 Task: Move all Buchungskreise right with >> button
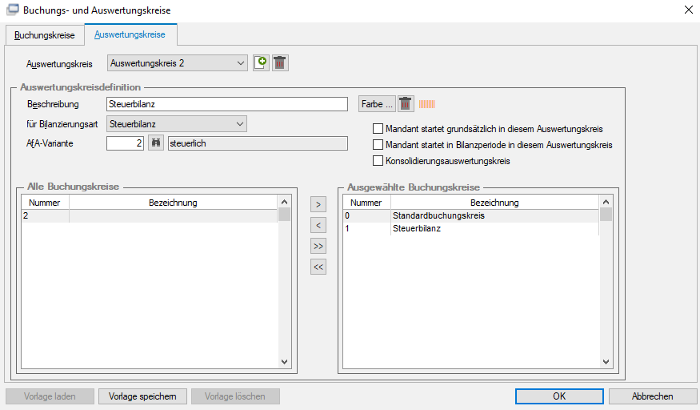318,246
